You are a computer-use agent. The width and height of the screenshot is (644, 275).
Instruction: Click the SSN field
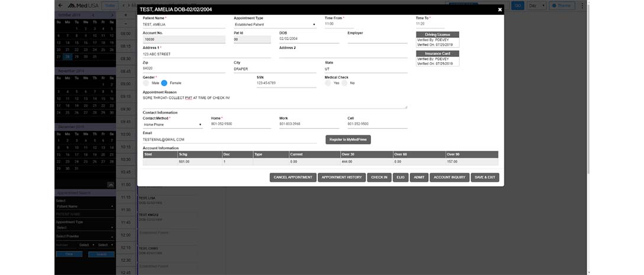[286, 83]
